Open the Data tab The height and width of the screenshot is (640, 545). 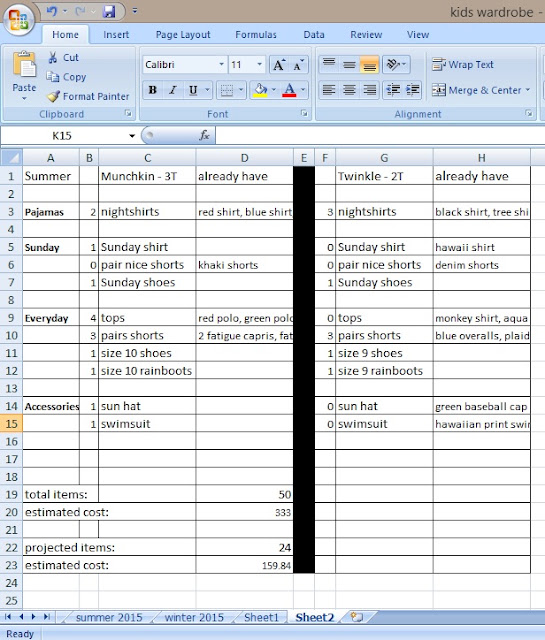coord(314,35)
